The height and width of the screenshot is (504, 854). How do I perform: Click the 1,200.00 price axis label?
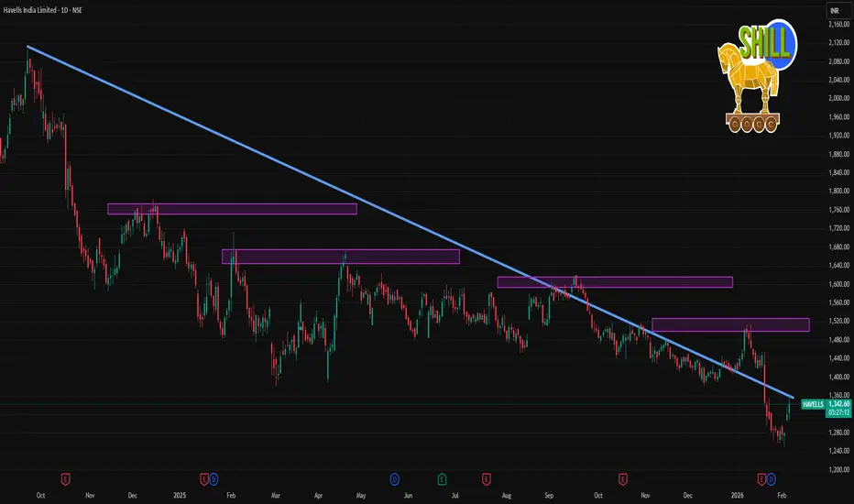pos(838,469)
